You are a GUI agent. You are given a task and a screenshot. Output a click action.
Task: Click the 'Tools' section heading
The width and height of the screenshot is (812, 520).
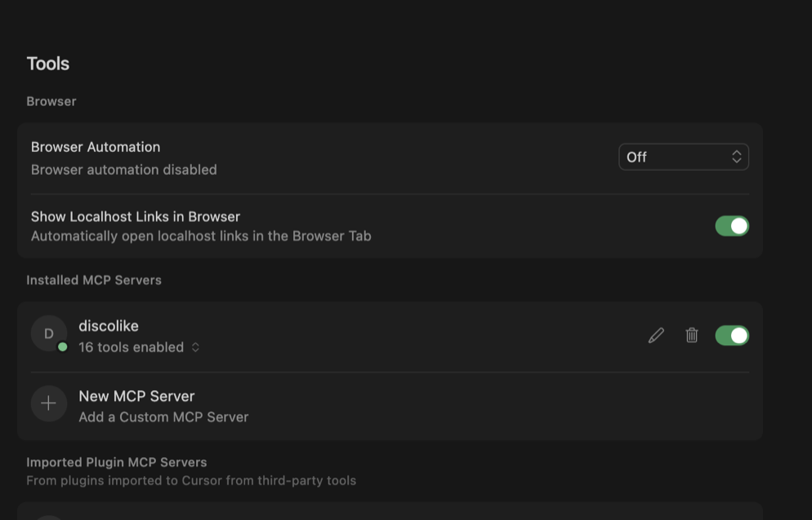[48, 64]
